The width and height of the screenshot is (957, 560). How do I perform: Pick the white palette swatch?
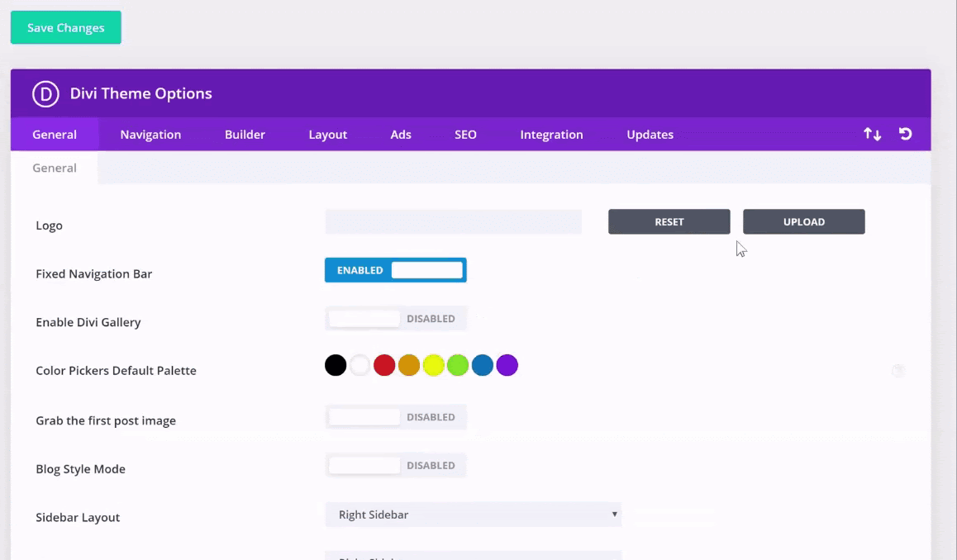coord(360,365)
